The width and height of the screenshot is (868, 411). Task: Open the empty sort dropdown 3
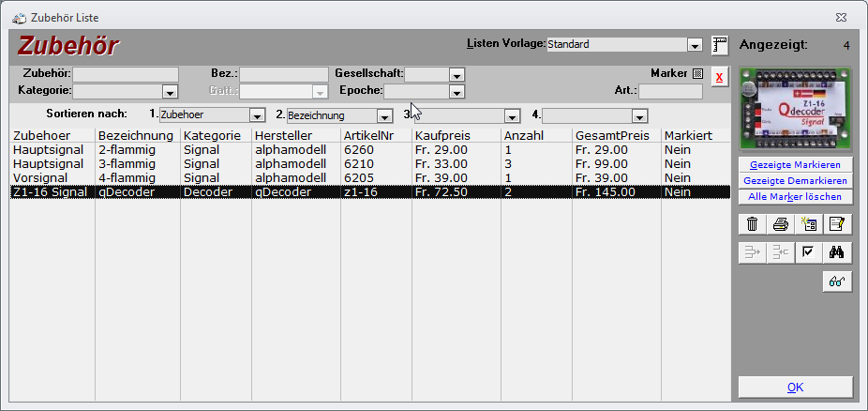[513, 115]
